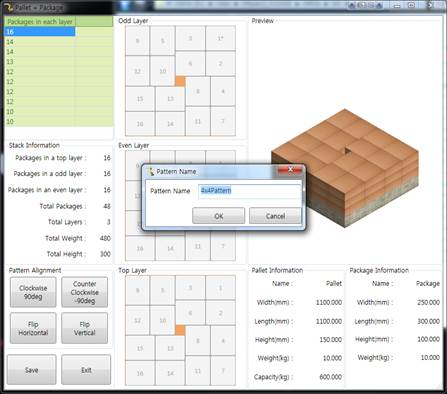
Task: Click the package Width value 250.000
Action: 429,302
